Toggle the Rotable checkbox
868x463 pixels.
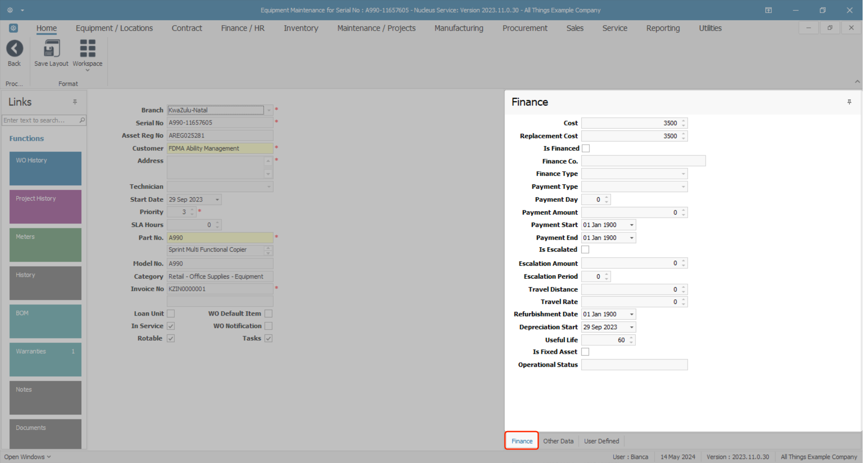[x=171, y=338]
